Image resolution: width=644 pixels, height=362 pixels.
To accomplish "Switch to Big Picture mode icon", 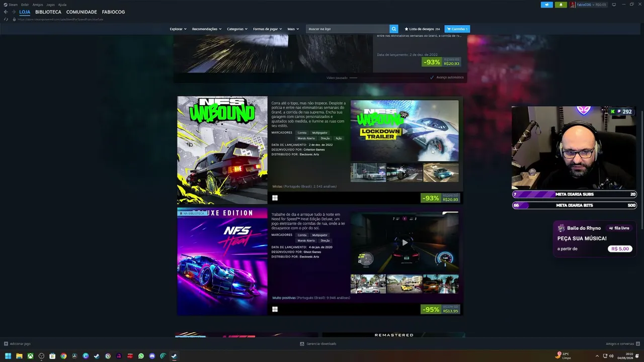I will coord(614,5).
